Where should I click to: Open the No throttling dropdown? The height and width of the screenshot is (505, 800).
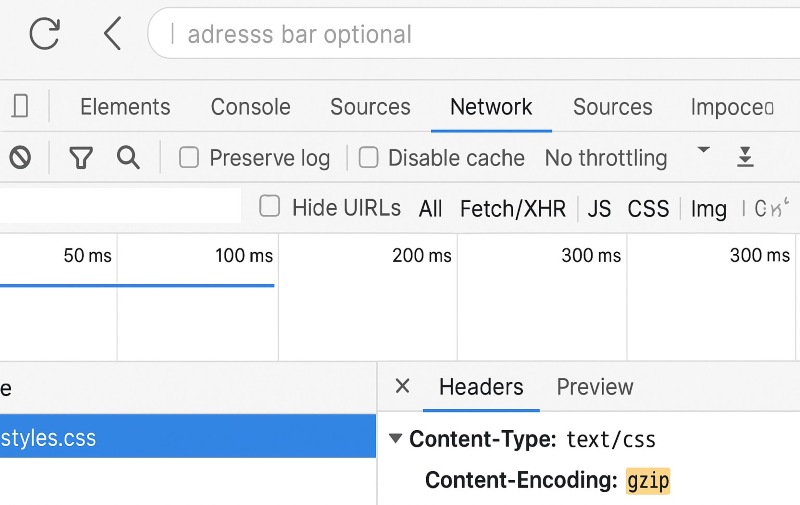pyautogui.click(x=606, y=158)
